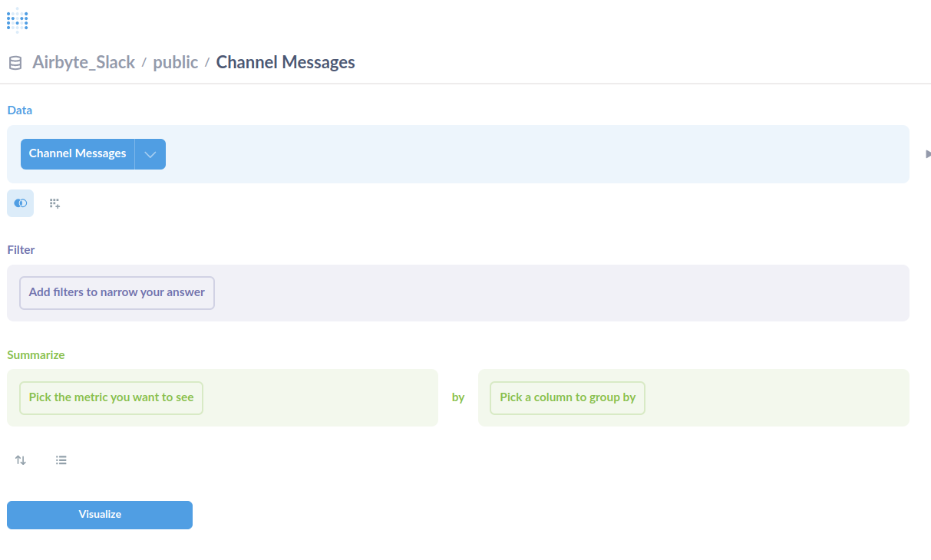Image resolution: width=931 pixels, height=560 pixels.
Task: Click the Channel Messages data source button
Action: (x=78, y=153)
